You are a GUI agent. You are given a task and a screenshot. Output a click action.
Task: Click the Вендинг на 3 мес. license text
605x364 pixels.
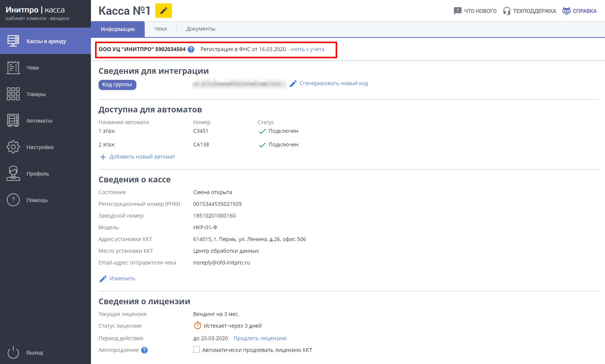[216, 314]
